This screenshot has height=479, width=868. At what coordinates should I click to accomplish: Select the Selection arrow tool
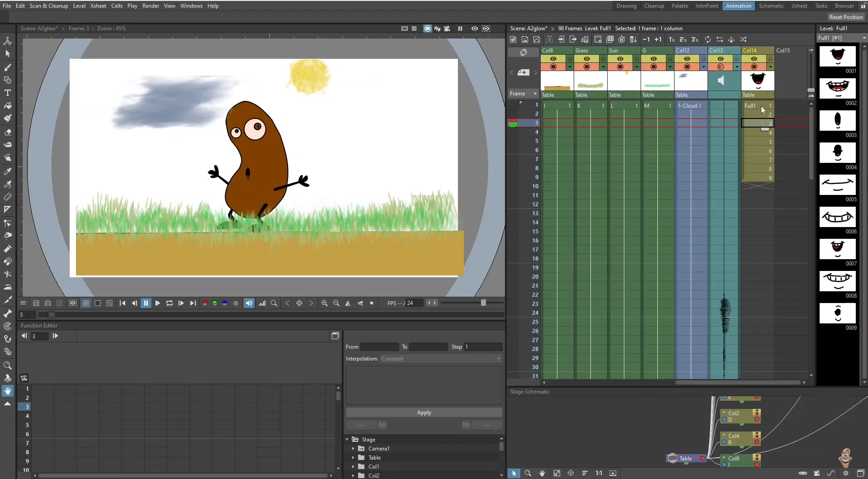[8, 54]
